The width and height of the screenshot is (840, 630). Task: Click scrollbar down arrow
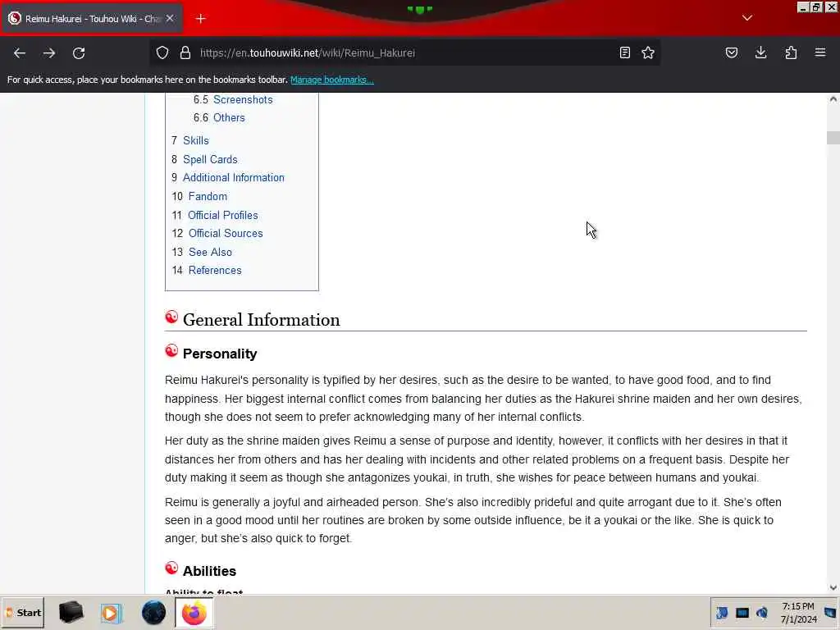833,587
